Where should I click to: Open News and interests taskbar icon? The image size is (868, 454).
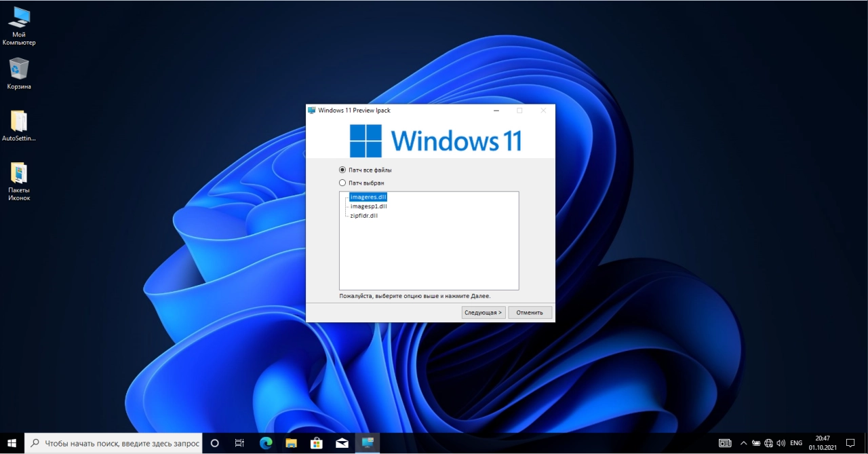(x=725, y=443)
